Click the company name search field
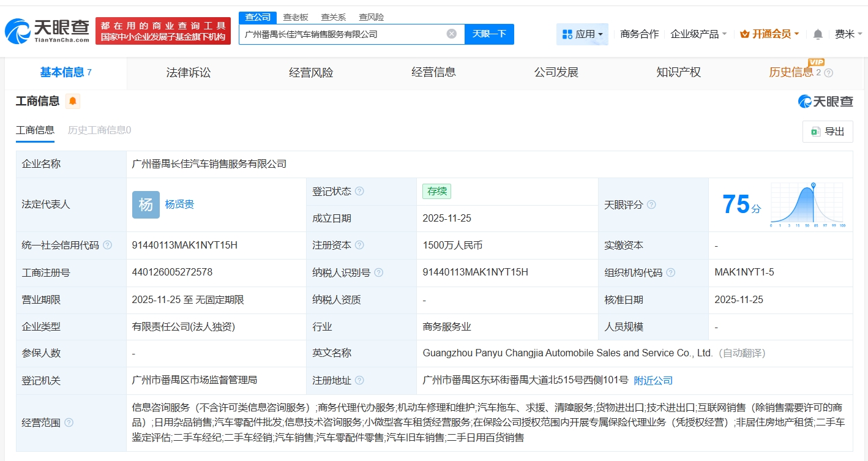Viewport: 868px width, 461px height. (343, 34)
